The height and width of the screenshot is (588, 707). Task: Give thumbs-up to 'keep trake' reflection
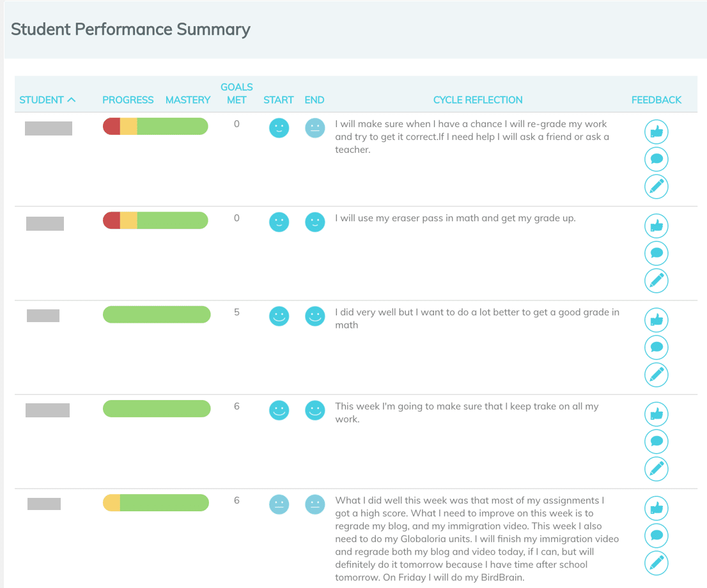pos(656,414)
